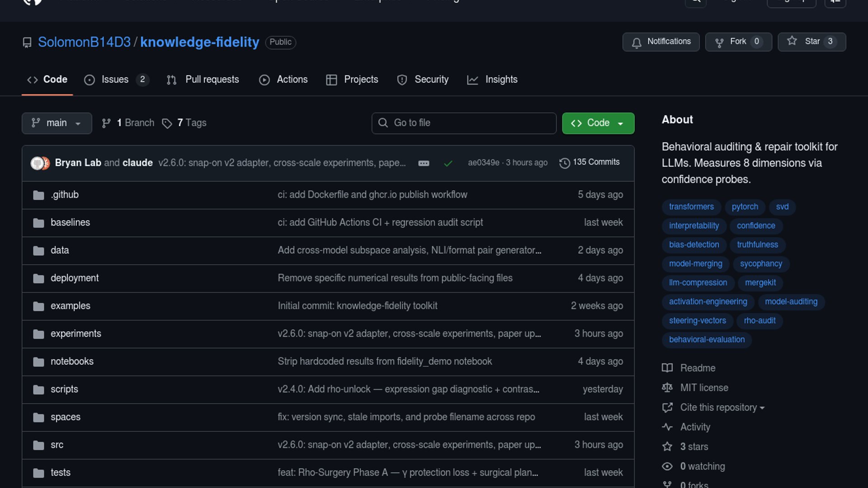Click the Bryan Lab avatar image

[x=37, y=163]
